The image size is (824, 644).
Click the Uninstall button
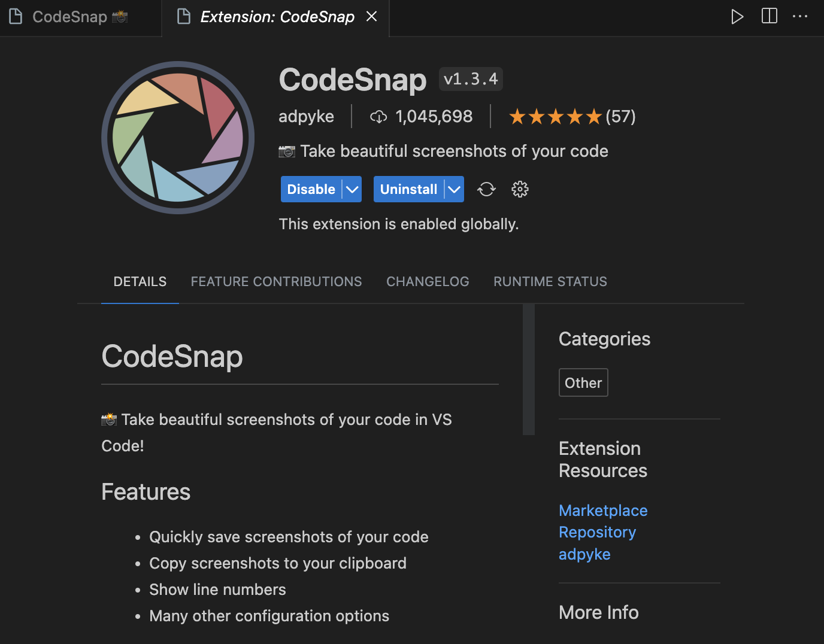pos(409,189)
